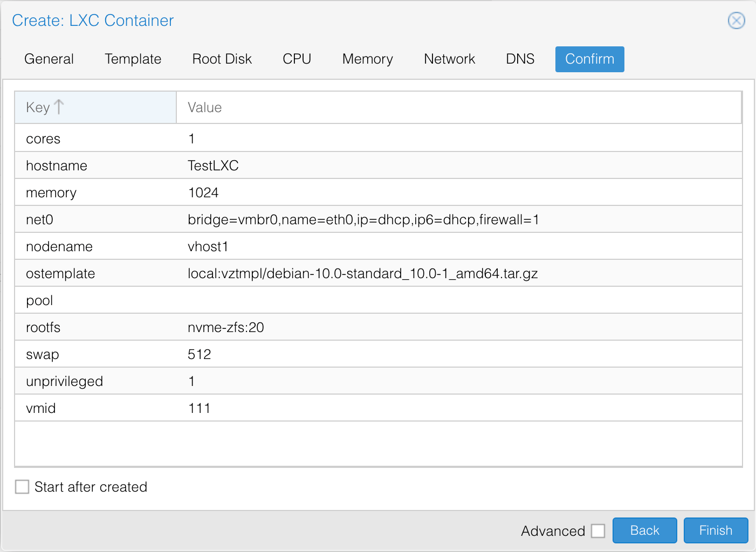756x552 pixels.
Task: Select the hostname row key
Action: coord(57,165)
